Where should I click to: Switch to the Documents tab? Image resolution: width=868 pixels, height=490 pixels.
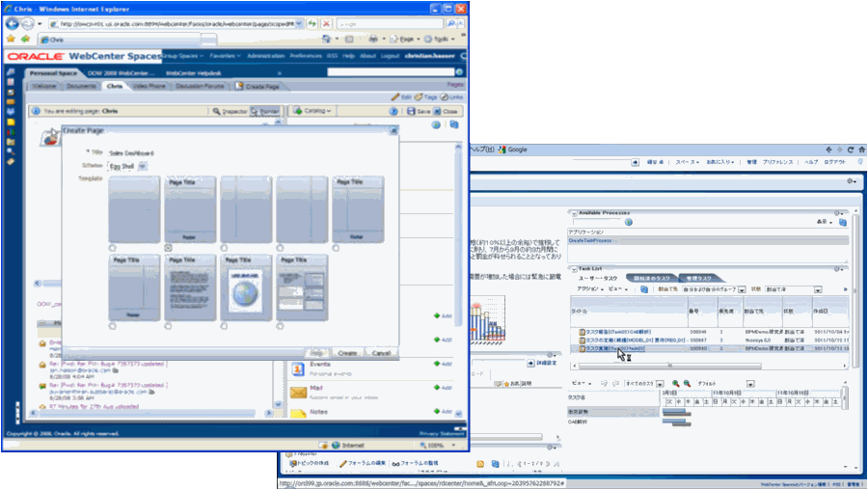pos(81,86)
